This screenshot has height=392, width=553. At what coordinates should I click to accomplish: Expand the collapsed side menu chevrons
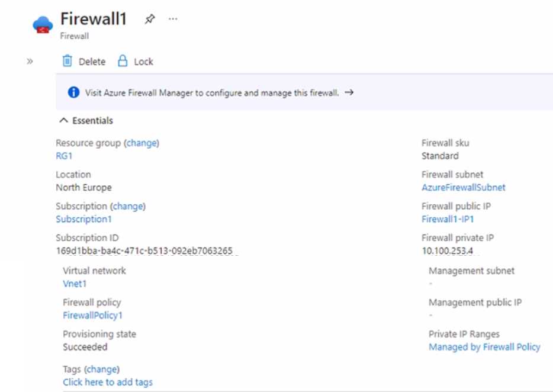(30, 61)
